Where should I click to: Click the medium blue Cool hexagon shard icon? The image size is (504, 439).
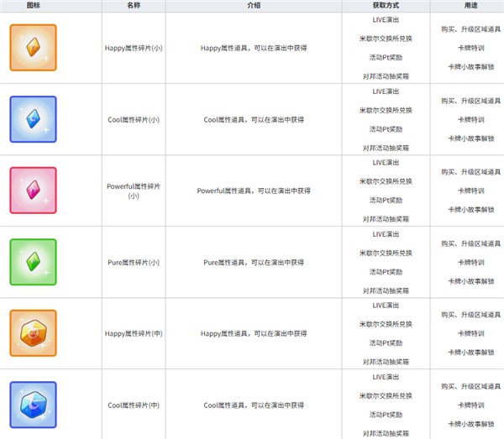click(33, 405)
